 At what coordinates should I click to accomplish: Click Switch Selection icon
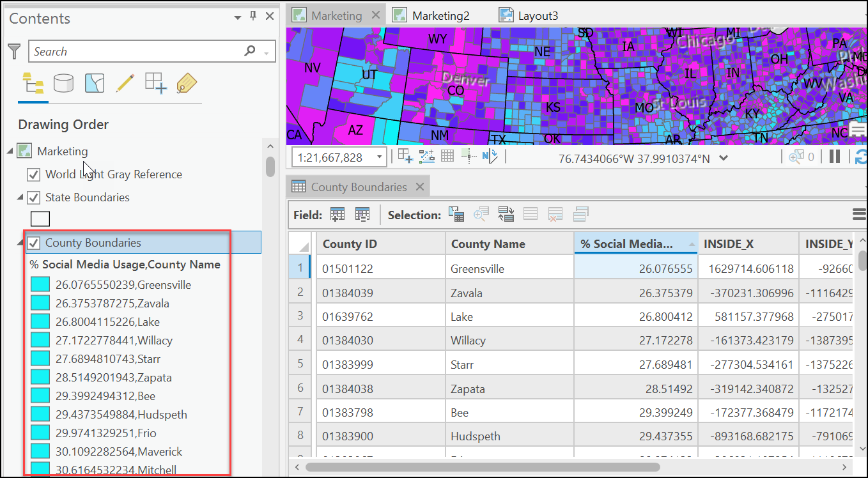click(506, 215)
